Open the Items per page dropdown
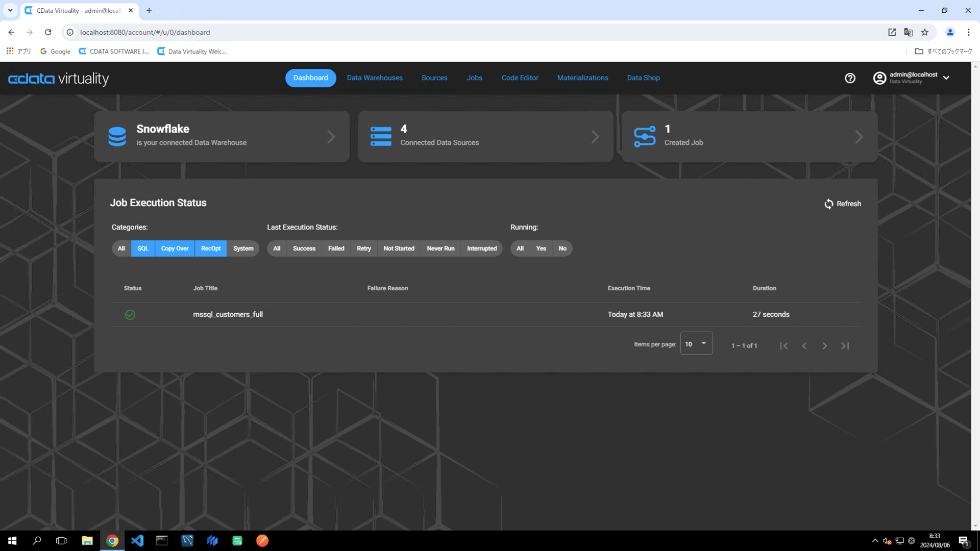 tap(696, 344)
